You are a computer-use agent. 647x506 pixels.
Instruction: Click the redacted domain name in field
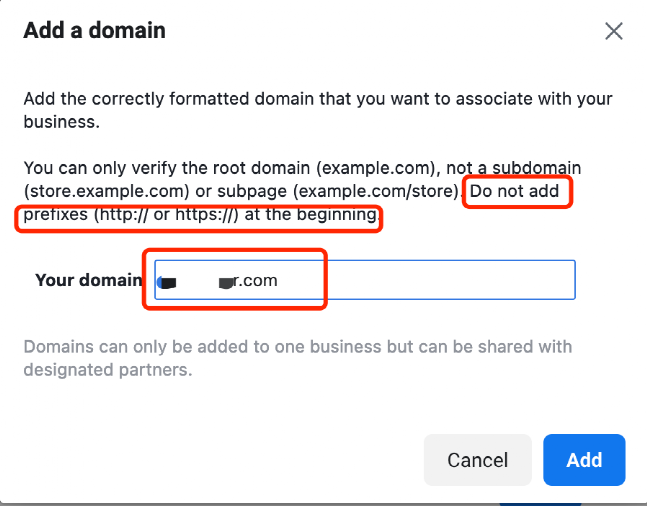click(196, 281)
